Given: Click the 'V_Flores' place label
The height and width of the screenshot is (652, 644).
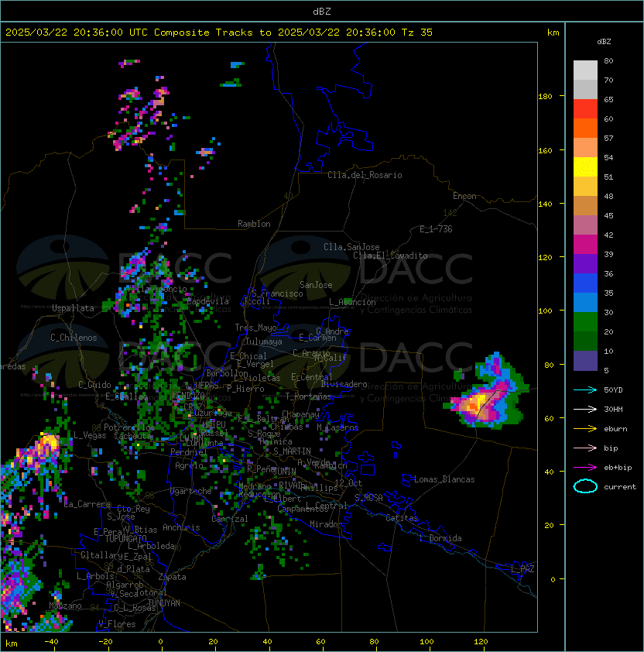Looking at the screenshot, I should tap(117, 624).
